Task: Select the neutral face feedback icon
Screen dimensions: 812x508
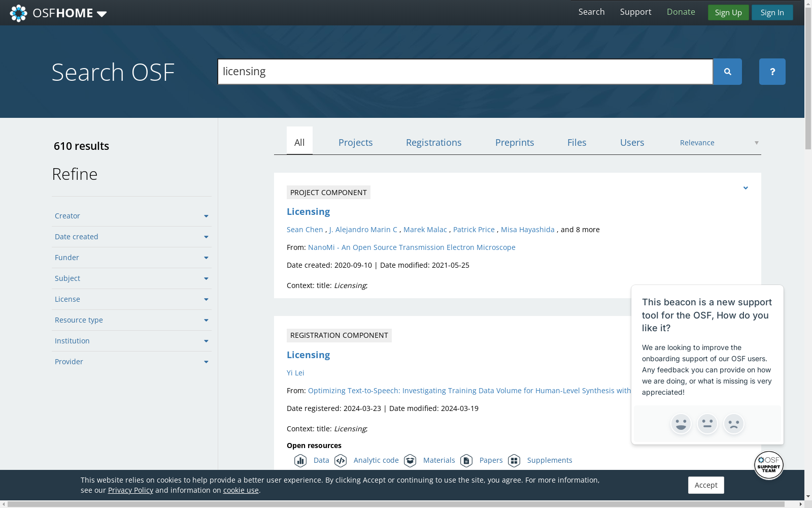Action: [x=707, y=424]
